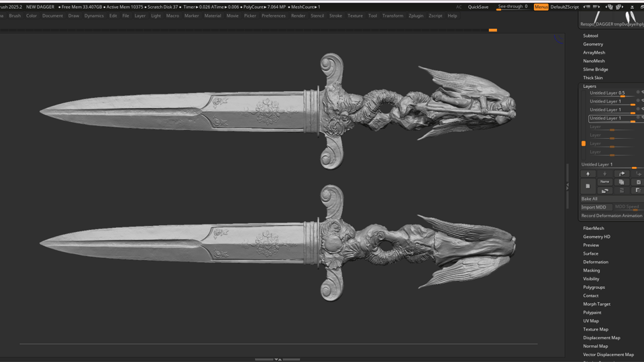This screenshot has height=362, width=644.
Task: Toggle record dot on second Untitled Layer
Action: pyautogui.click(x=638, y=101)
